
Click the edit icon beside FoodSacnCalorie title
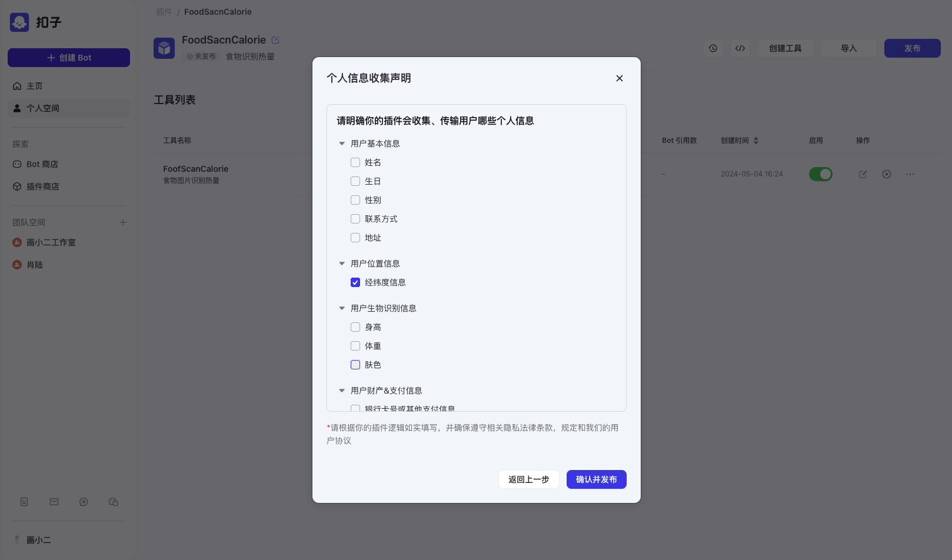(275, 40)
